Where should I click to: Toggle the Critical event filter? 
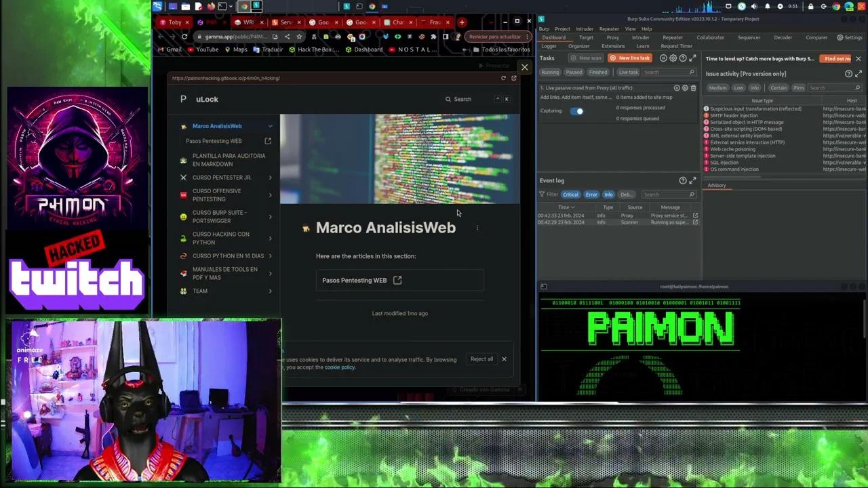(x=570, y=195)
